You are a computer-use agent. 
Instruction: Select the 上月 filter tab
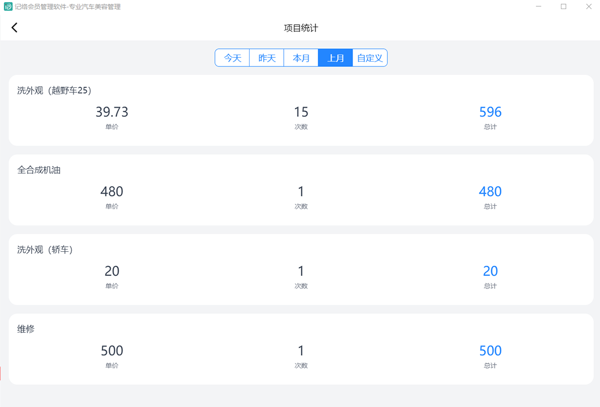tap(335, 58)
